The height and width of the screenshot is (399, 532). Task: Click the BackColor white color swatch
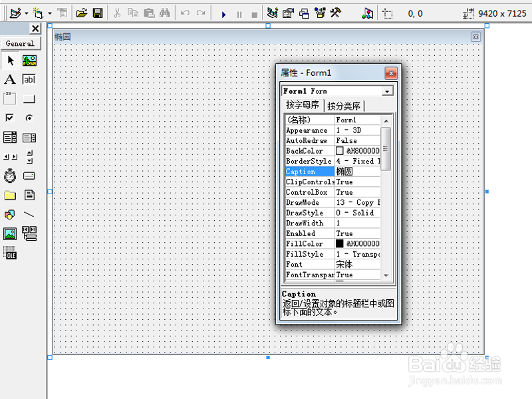[x=340, y=151]
